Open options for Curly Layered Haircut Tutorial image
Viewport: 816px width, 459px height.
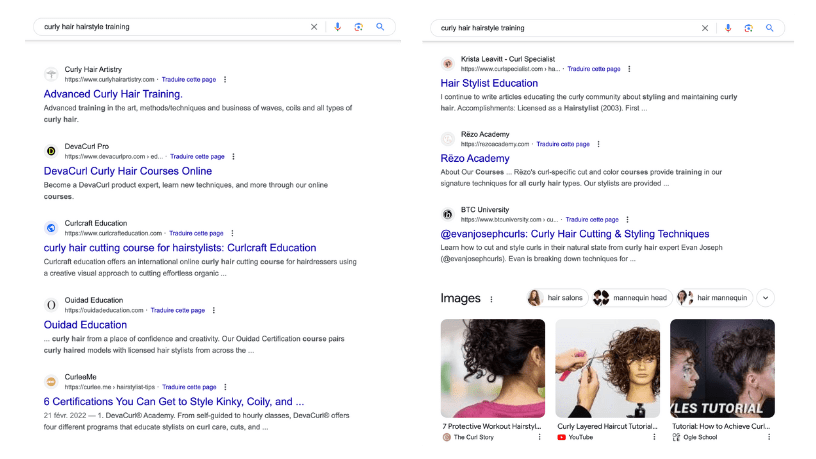click(654, 437)
